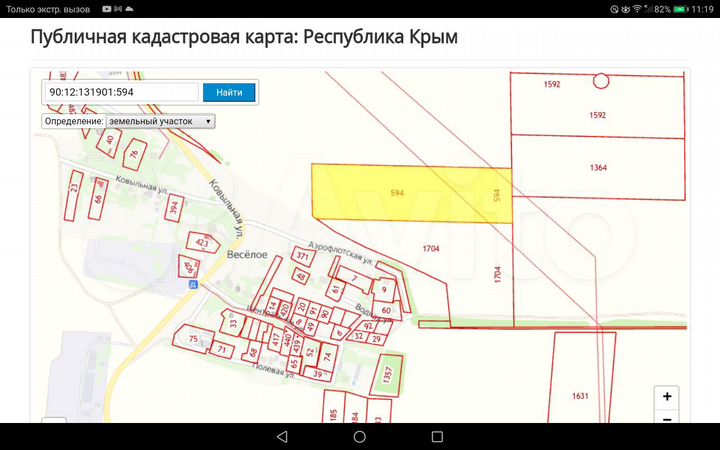Click parcel 61 on the map
Viewport: 720px width, 450px height.
336,289
